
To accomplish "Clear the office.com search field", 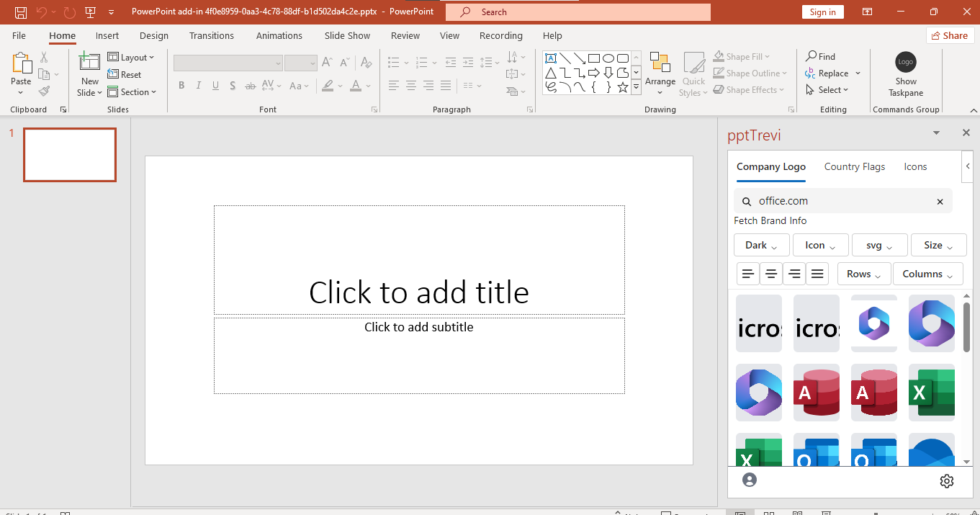I will (x=940, y=201).
